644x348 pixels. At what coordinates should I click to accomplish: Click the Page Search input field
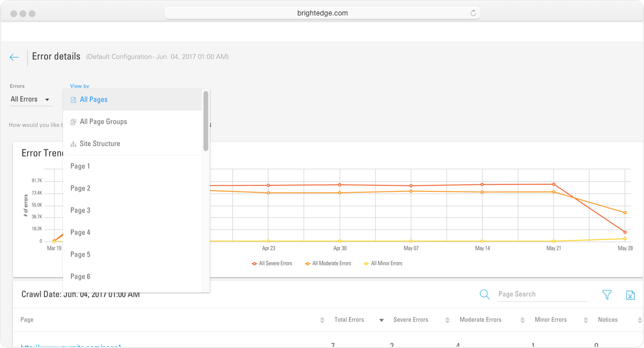[542, 294]
